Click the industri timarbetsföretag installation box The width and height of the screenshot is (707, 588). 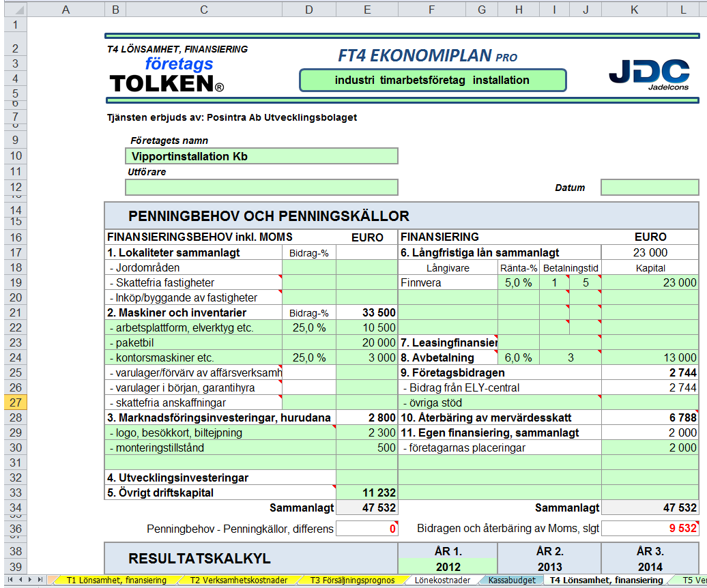(433, 80)
